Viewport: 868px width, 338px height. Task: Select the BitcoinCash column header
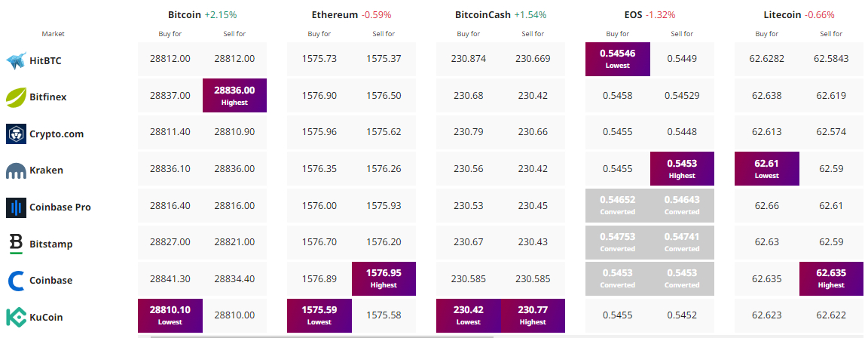[x=482, y=14]
